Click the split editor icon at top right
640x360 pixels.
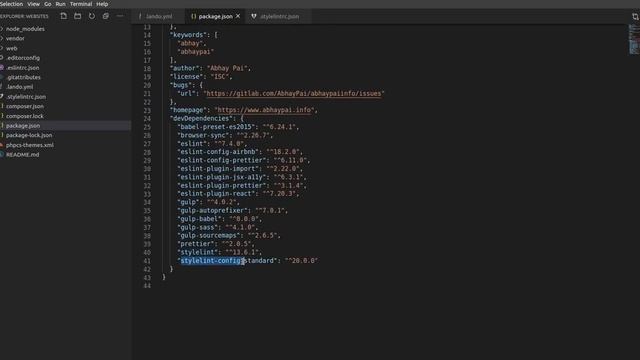click(x=635, y=17)
